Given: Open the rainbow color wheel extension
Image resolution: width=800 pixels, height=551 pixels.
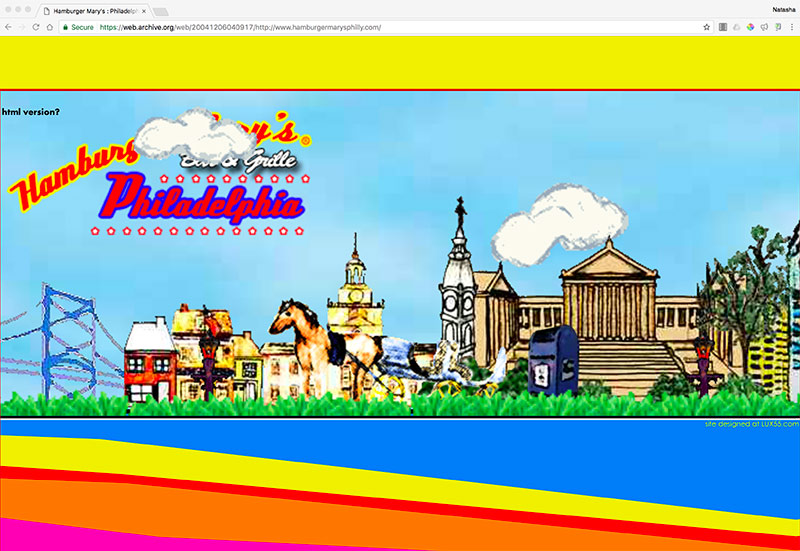Looking at the screenshot, I should tap(750, 27).
